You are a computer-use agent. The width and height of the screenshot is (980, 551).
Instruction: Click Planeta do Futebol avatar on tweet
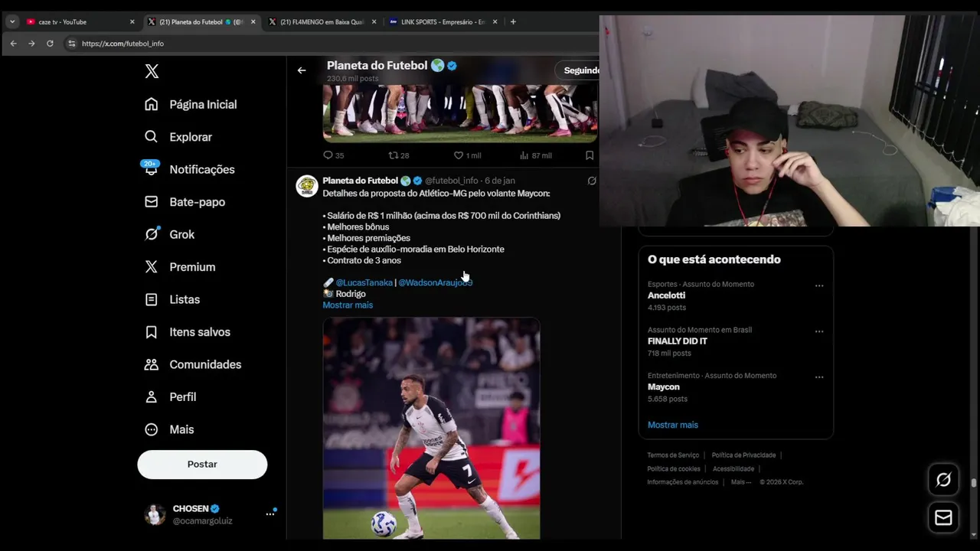[307, 187]
